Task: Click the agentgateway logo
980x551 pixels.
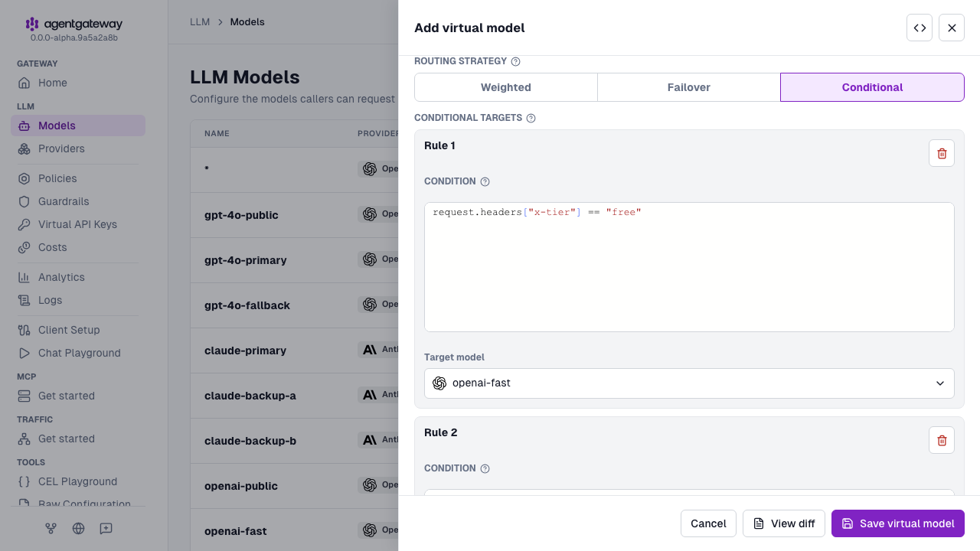Action: pos(73,24)
